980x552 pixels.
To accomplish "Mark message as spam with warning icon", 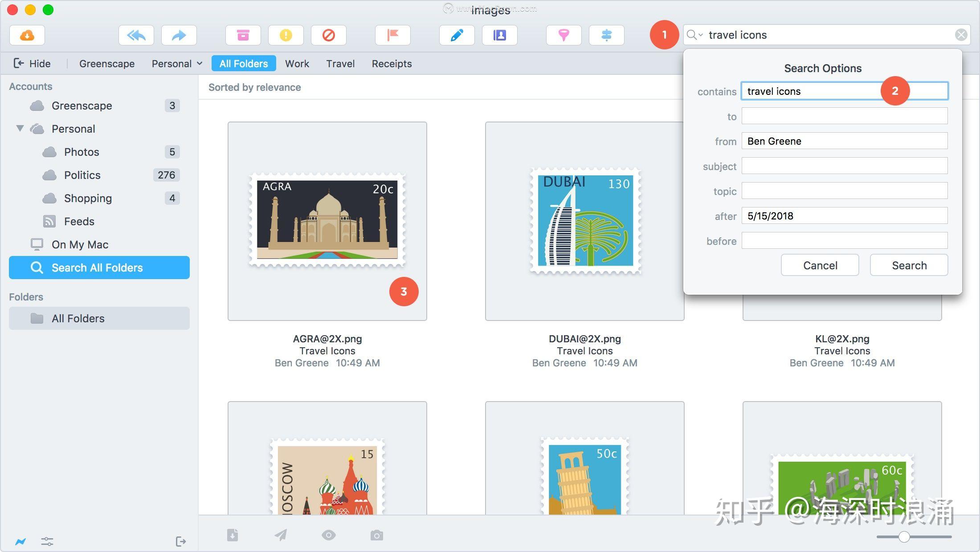I will [286, 35].
